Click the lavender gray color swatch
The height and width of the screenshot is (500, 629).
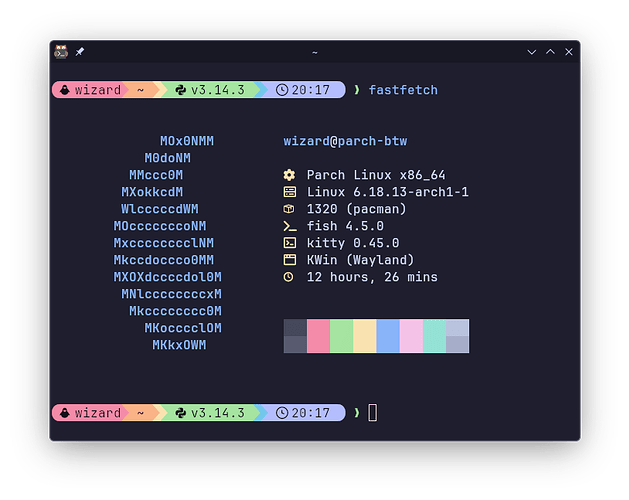(458, 336)
